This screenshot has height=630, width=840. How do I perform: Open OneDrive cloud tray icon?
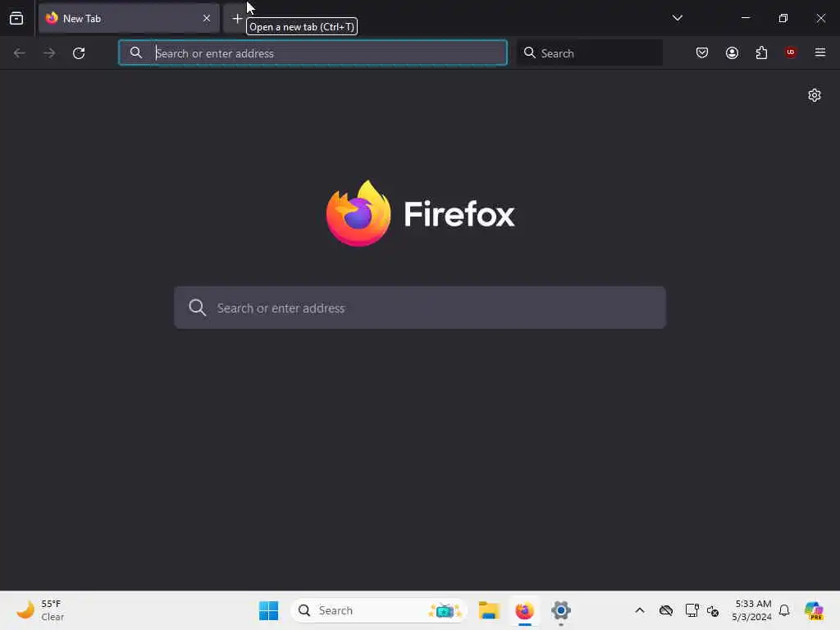click(666, 610)
